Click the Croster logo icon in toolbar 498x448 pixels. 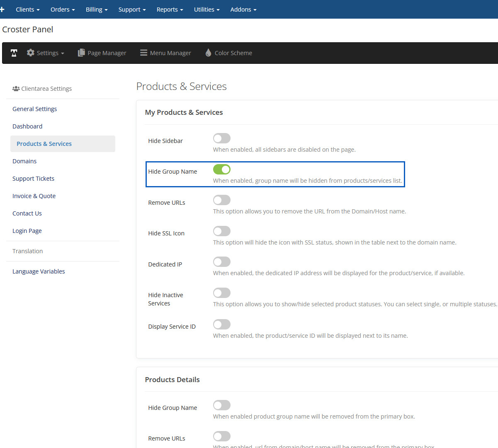click(14, 53)
